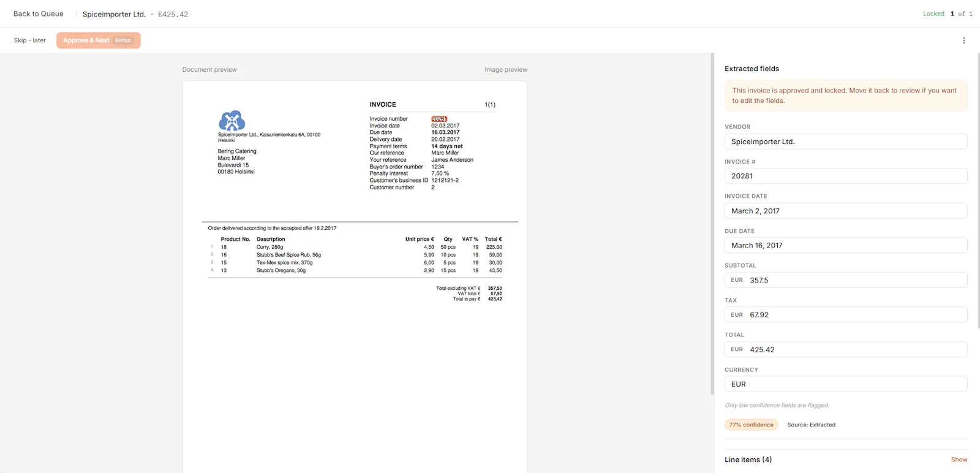This screenshot has width=980, height=473.
Task: Click the highlighted invoice number 20281 in preview
Action: pyautogui.click(x=439, y=119)
